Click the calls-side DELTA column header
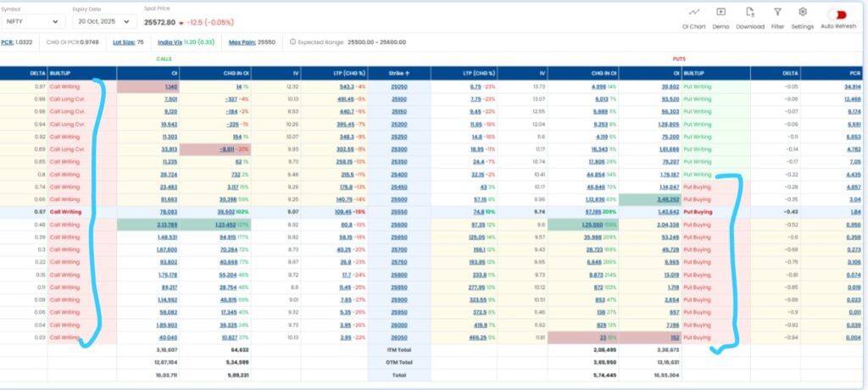The width and height of the screenshot is (868, 390). (38, 74)
